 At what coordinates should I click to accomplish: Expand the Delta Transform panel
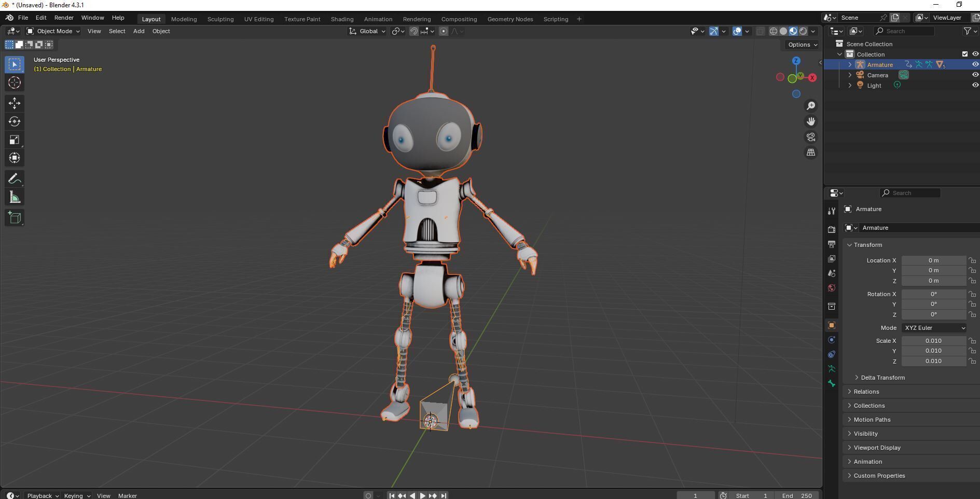point(882,378)
